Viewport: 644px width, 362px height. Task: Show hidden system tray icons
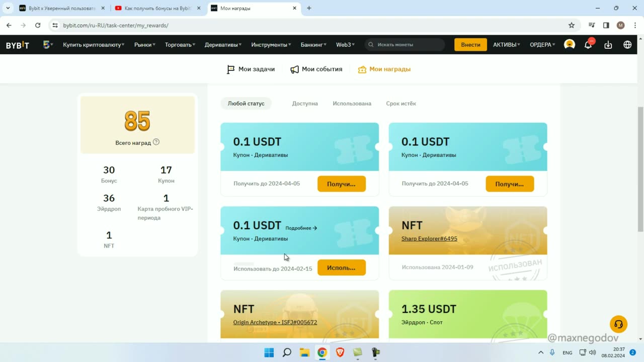point(541,352)
